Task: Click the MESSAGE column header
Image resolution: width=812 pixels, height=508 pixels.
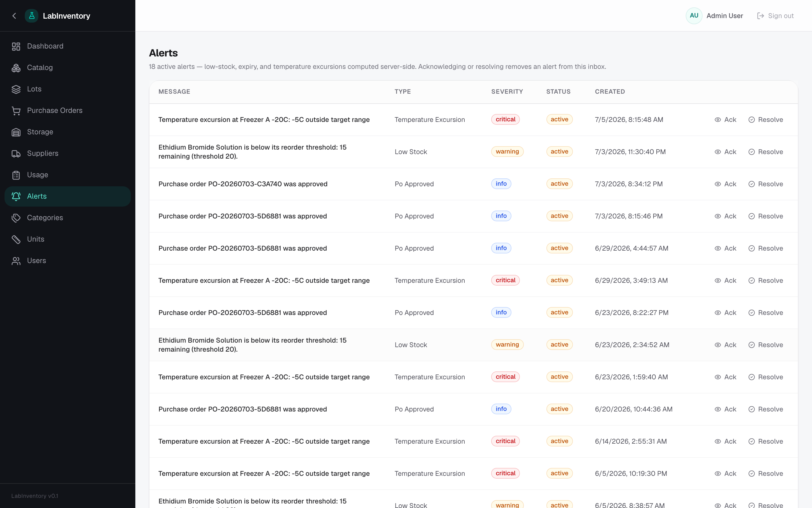Action: (174, 92)
